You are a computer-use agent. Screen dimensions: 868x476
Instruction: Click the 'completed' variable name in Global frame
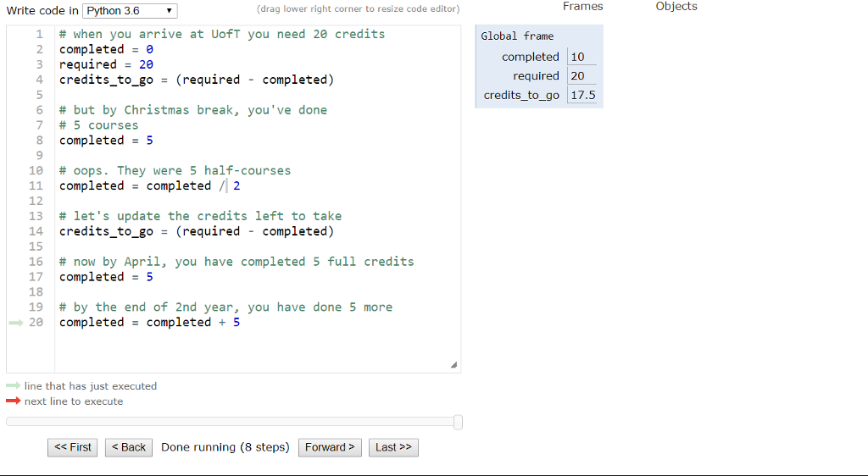531,57
